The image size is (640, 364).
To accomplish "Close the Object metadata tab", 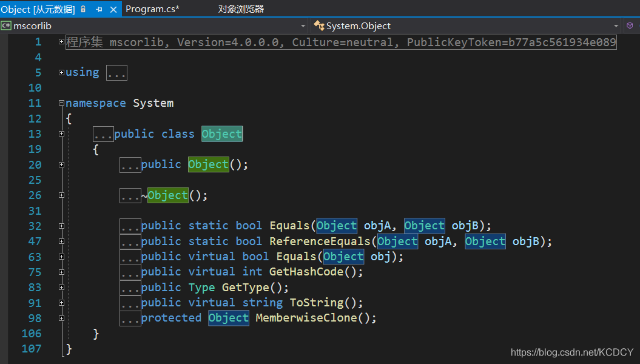I will 113,9.
